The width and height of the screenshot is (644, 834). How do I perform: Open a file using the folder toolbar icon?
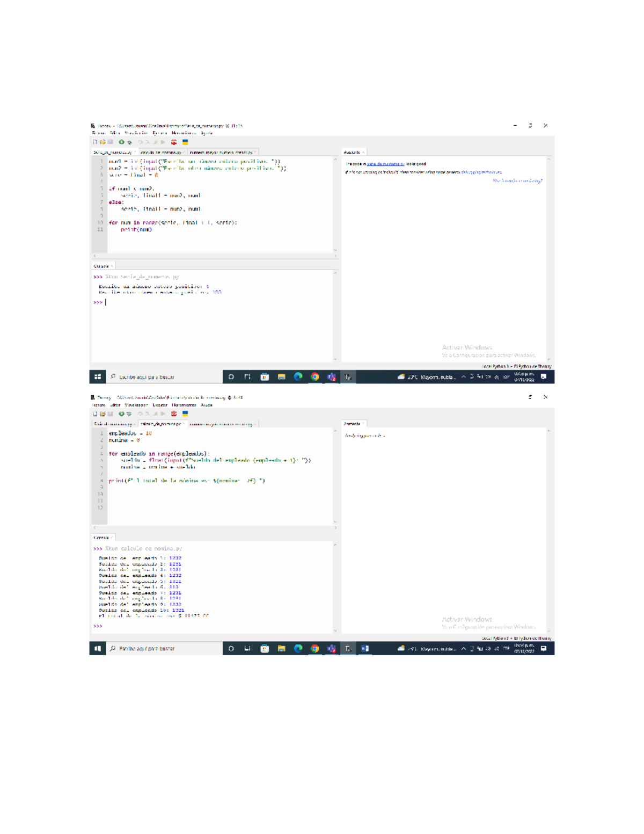pos(103,142)
